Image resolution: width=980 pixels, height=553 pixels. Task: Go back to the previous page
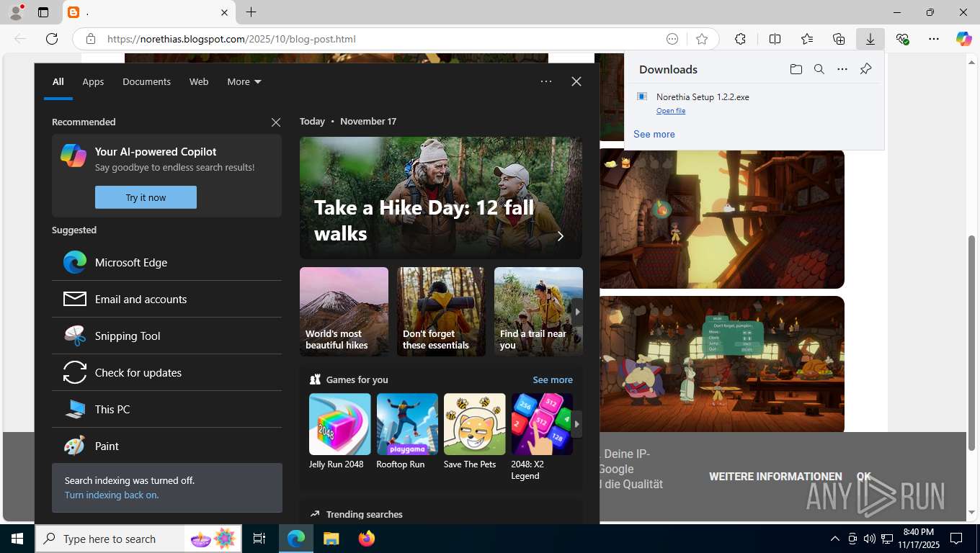20,39
